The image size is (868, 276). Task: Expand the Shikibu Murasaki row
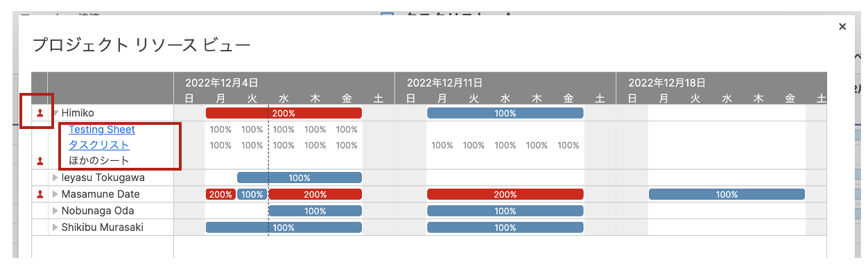tap(55, 227)
